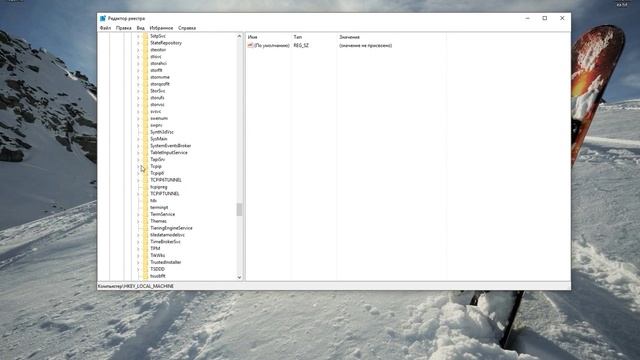Click the TCPIPTUNNEL folder icon
The width and height of the screenshot is (640, 360).
[x=146, y=194]
